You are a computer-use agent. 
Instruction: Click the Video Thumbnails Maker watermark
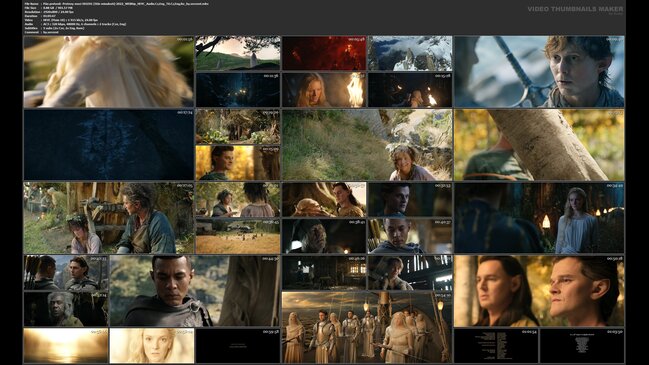[x=575, y=9]
